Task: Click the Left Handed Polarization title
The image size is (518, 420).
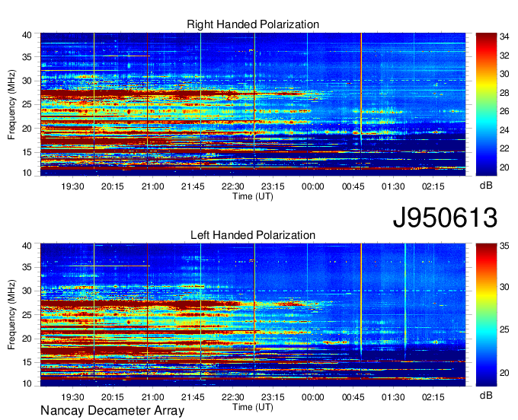Action: (x=253, y=235)
